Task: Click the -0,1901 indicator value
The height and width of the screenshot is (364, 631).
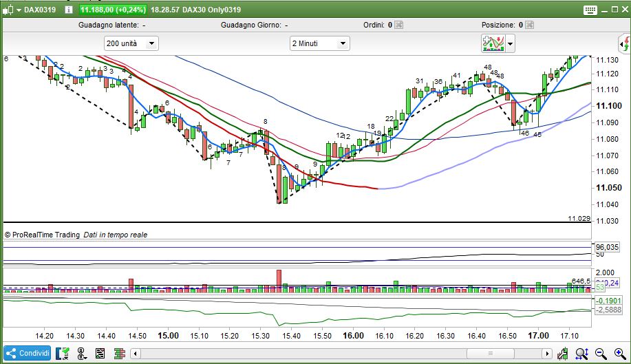Action: pos(608,301)
